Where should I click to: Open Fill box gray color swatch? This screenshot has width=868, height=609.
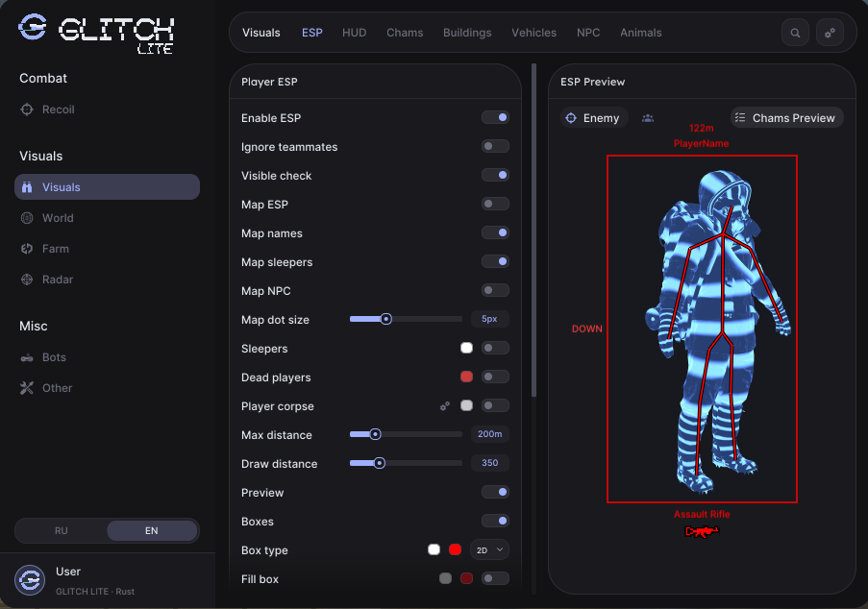click(x=445, y=578)
